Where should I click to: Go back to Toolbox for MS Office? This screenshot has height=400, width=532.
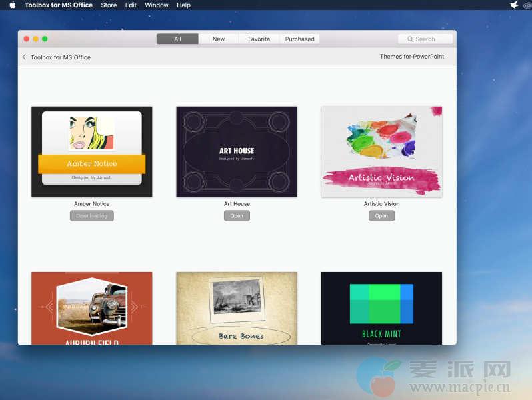coord(60,57)
